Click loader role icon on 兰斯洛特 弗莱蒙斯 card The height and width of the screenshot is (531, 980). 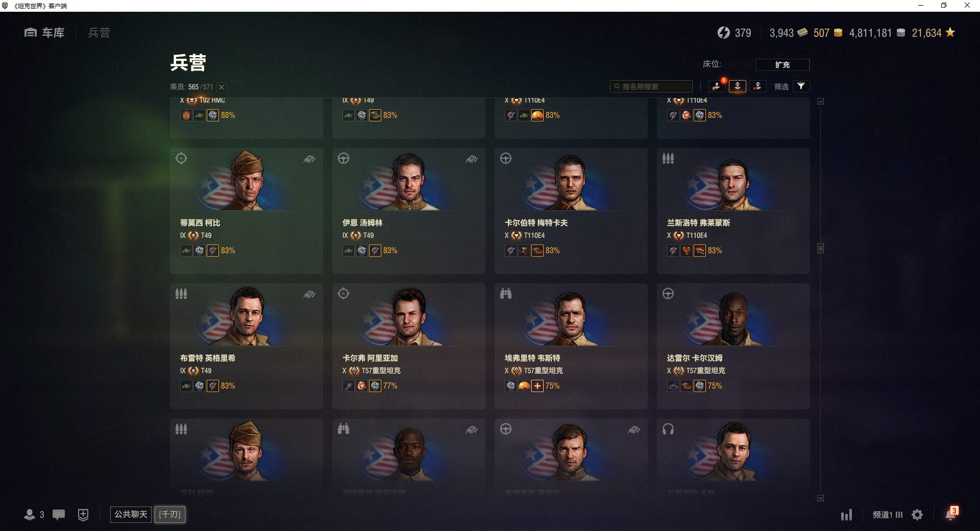(x=668, y=158)
